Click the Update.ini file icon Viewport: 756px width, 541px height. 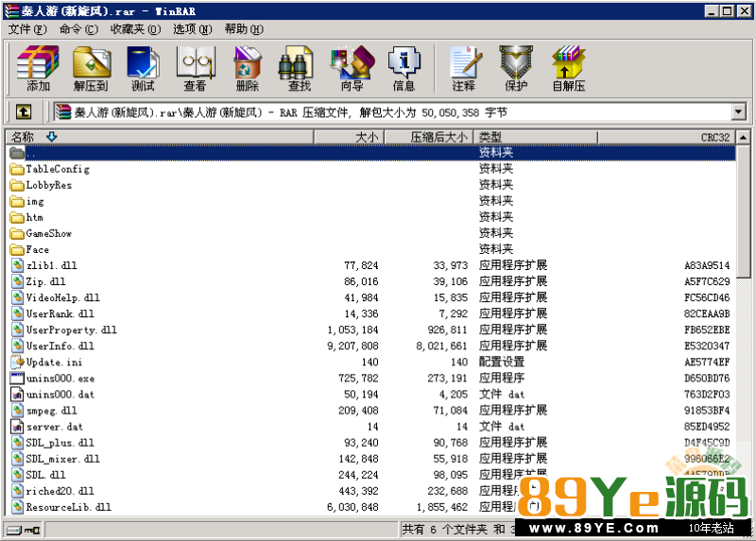pos(17,362)
